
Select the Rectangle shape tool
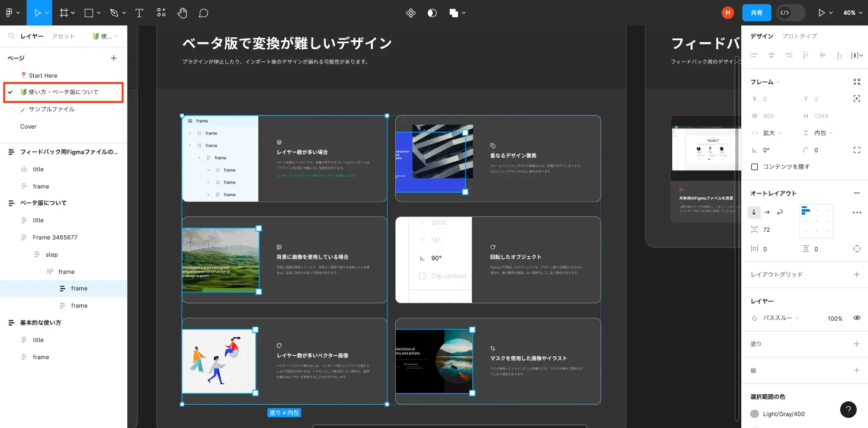point(89,12)
